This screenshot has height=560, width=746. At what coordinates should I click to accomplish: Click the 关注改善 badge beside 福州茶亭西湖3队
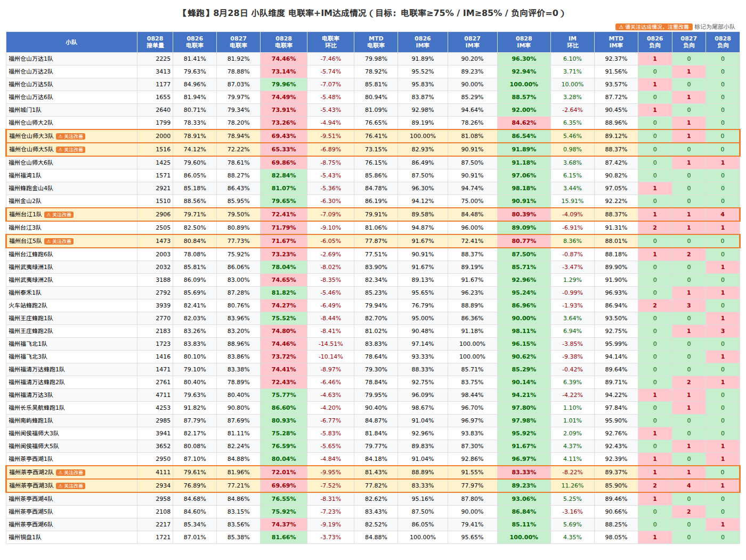pos(70,486)
